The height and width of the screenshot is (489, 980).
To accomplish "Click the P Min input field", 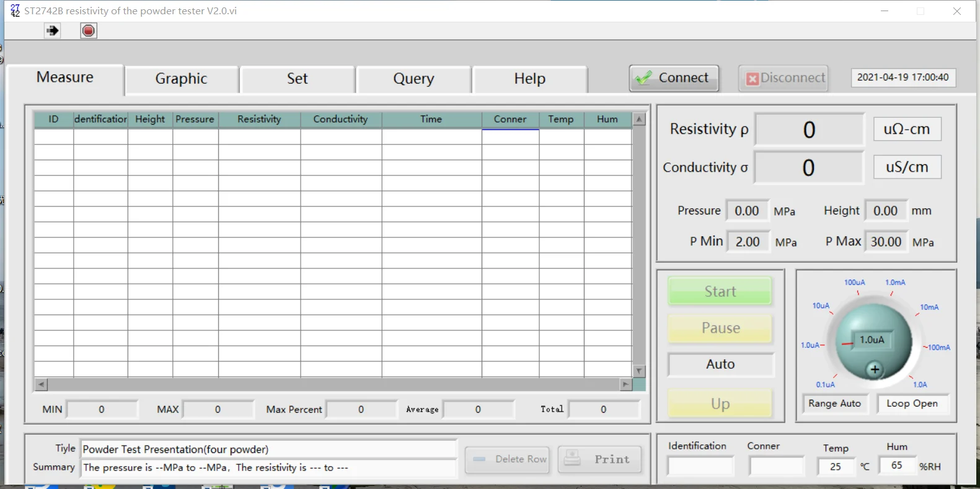I will click(x=748, y=242).
